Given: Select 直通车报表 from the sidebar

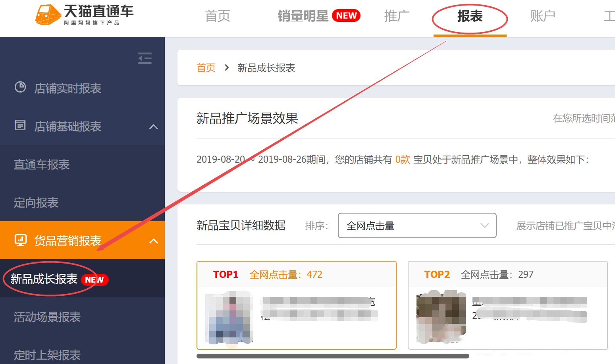Looking at the screenshot, I should coord(41,165).
